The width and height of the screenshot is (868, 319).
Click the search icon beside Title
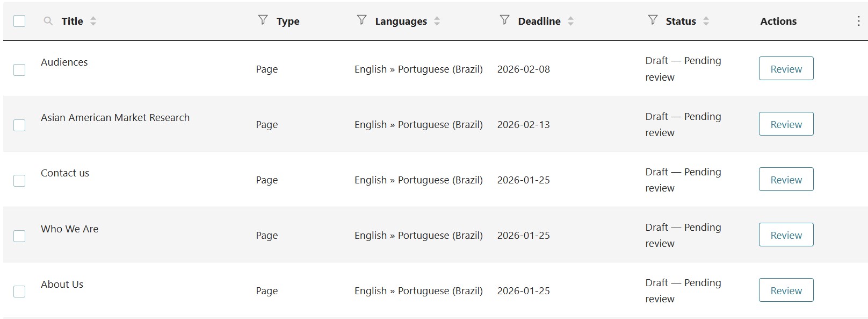coord(48,21)
